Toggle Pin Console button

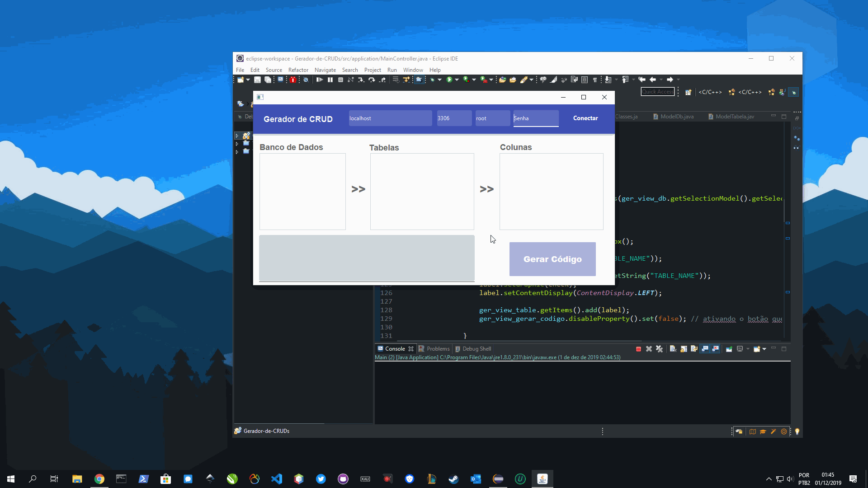[729, 349]
